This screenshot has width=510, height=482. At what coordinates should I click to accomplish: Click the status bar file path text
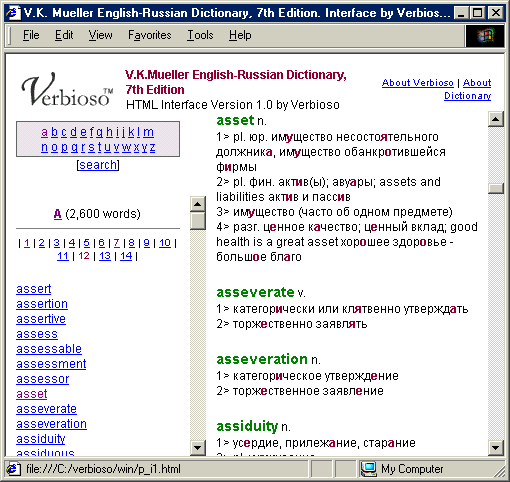pyautogui.click(x=103, y=469)
